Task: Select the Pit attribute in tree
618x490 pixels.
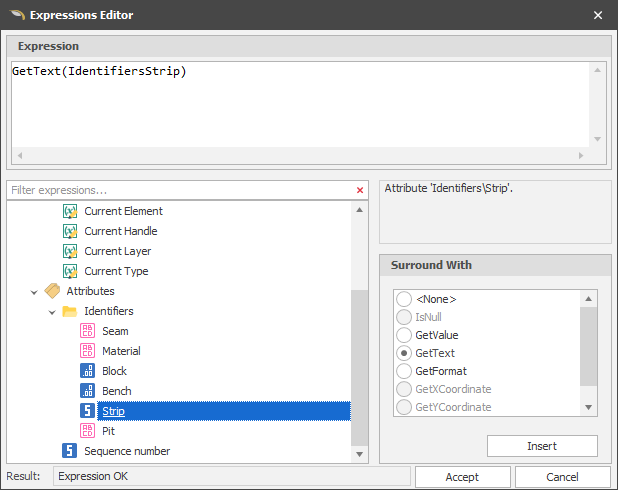Action: point(108,431)
